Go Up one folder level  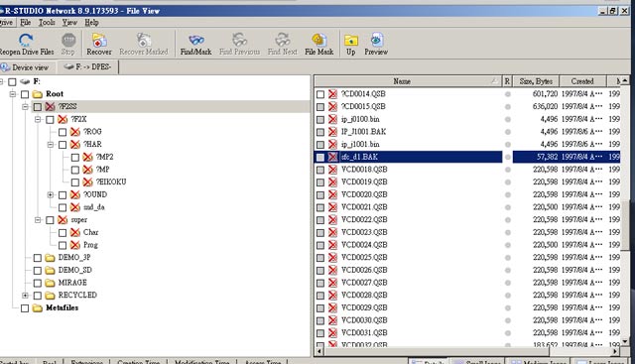(350, 40)
